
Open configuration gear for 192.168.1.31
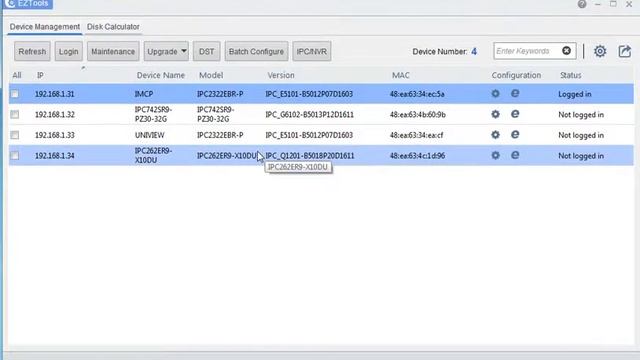click(496, 94)
